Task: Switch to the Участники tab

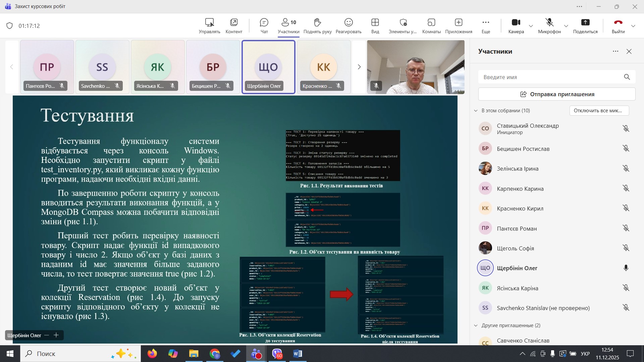Action: click(x=288, y=26)
